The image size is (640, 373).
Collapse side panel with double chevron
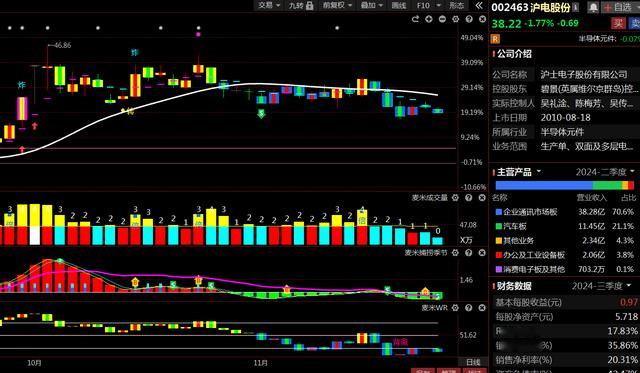(479, 5)
